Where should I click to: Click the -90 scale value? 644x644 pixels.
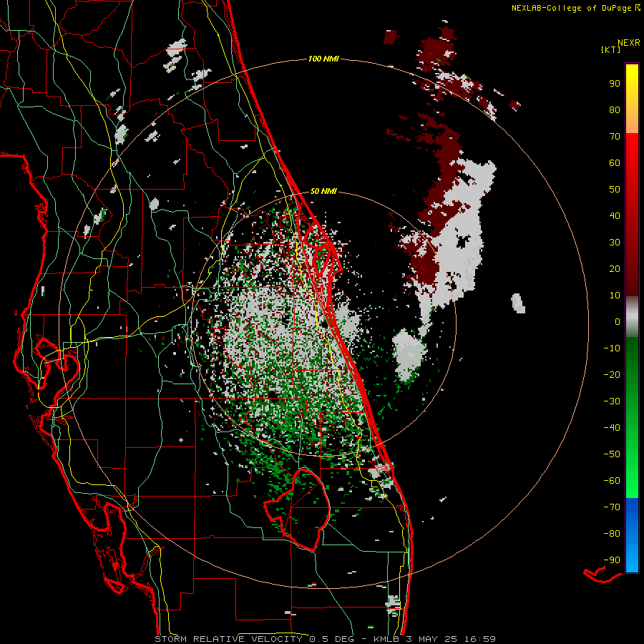pyautogui.click(x=612, y=560)
